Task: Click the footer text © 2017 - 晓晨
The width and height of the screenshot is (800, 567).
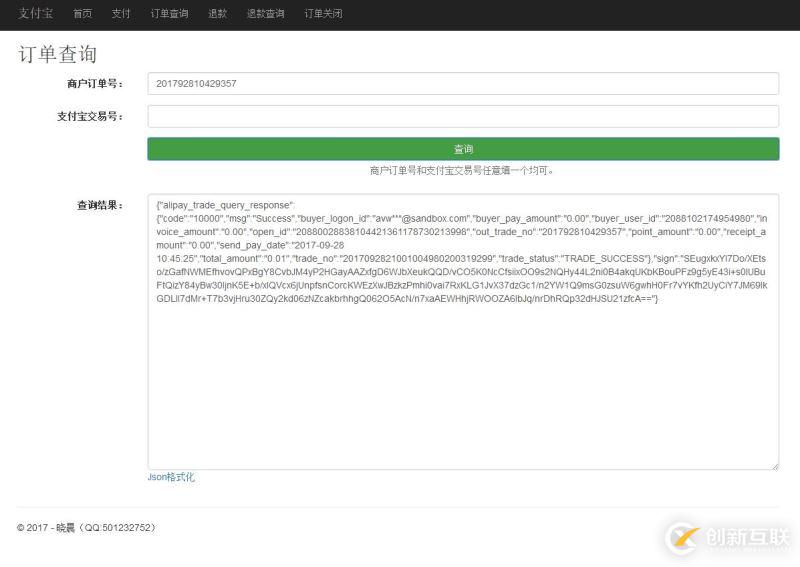Action: pyautogui.click(x=46, y=528)
